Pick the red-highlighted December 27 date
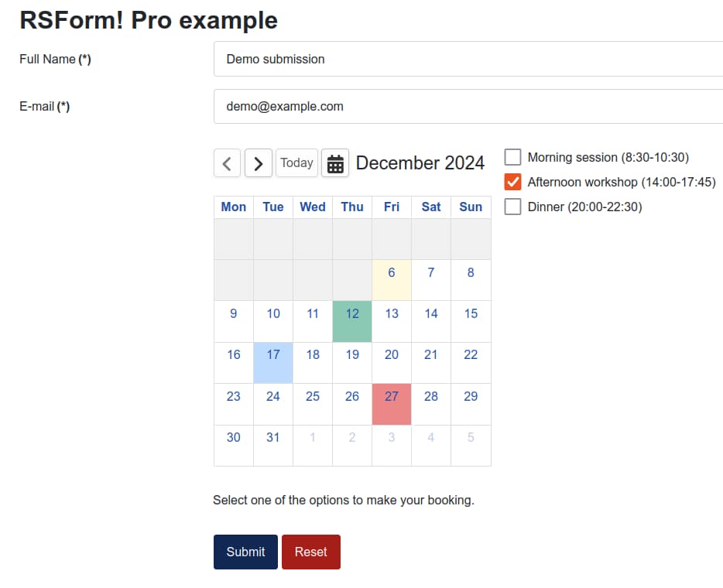 coord(392,404)
